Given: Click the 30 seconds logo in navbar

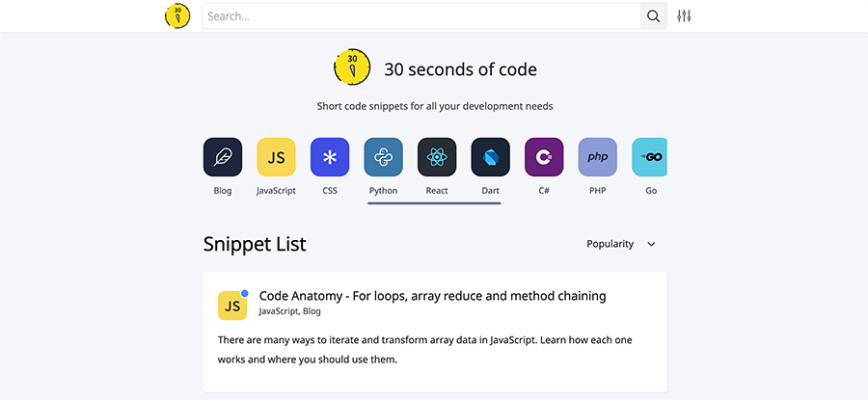Looking at the screenshot, I should pyautogui.click(x=177, y=16).
